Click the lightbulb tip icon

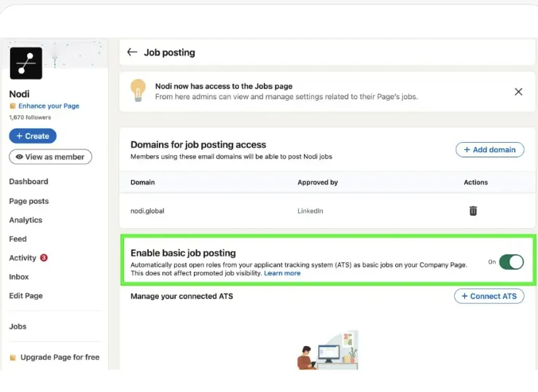(138, 90)
